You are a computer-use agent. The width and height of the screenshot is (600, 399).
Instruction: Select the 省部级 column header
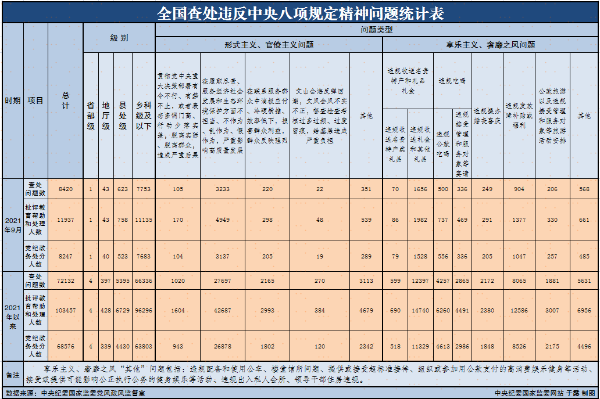(91, 116)
